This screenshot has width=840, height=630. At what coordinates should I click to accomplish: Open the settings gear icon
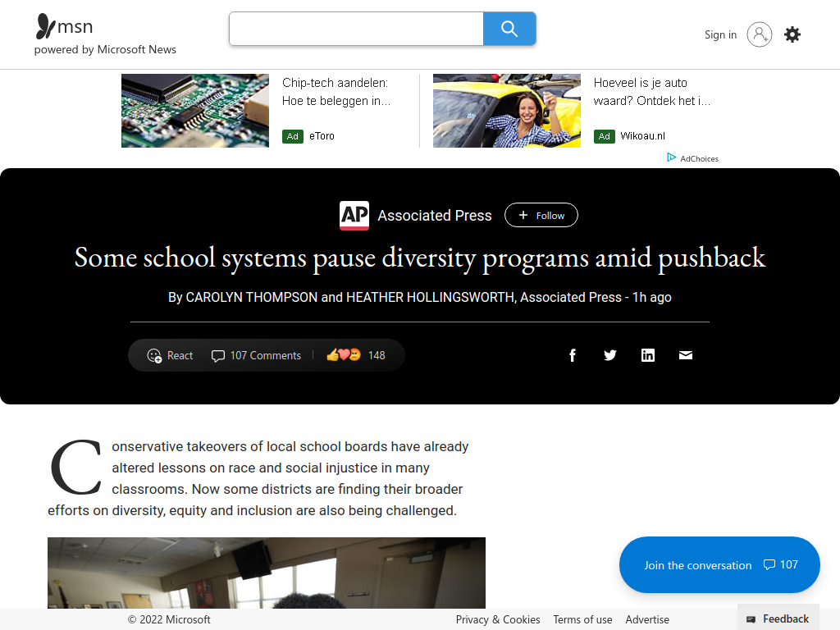792,34
